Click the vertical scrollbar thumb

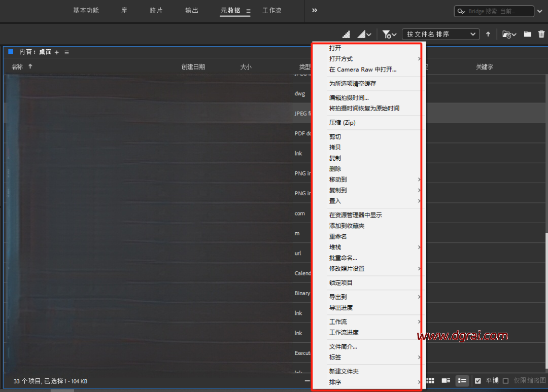[546, 300]
